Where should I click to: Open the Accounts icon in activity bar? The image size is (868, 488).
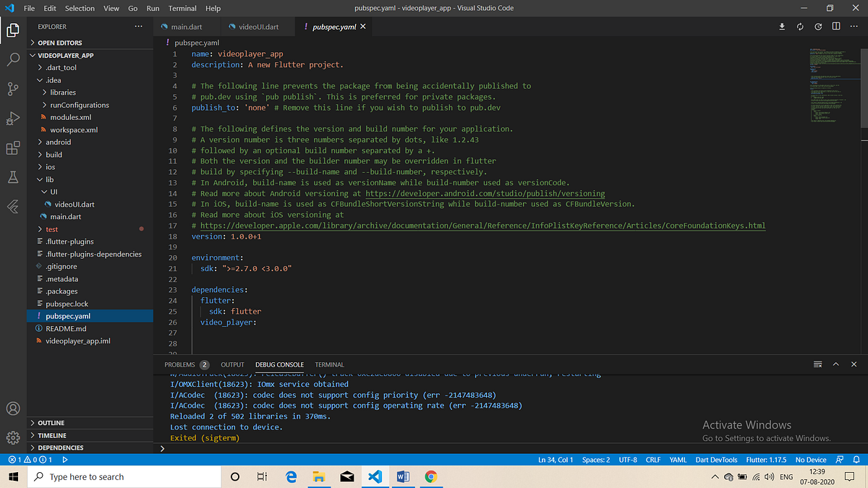12,408
